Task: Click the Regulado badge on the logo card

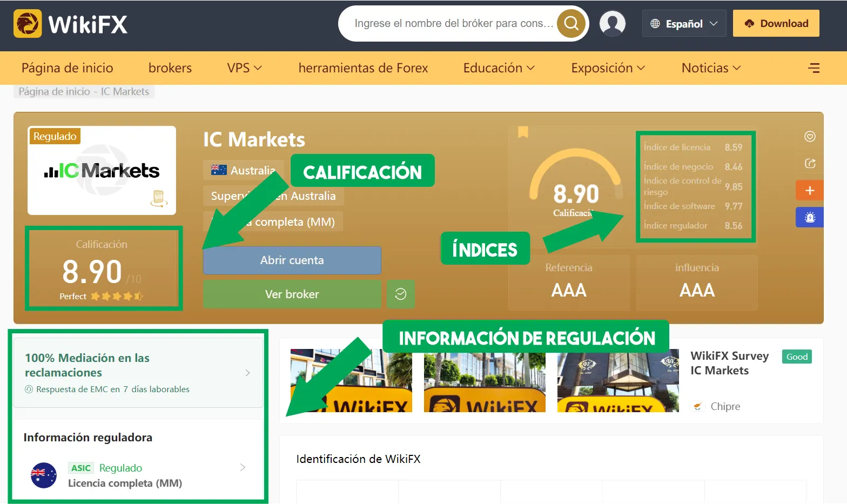Action: coord(55,137)
